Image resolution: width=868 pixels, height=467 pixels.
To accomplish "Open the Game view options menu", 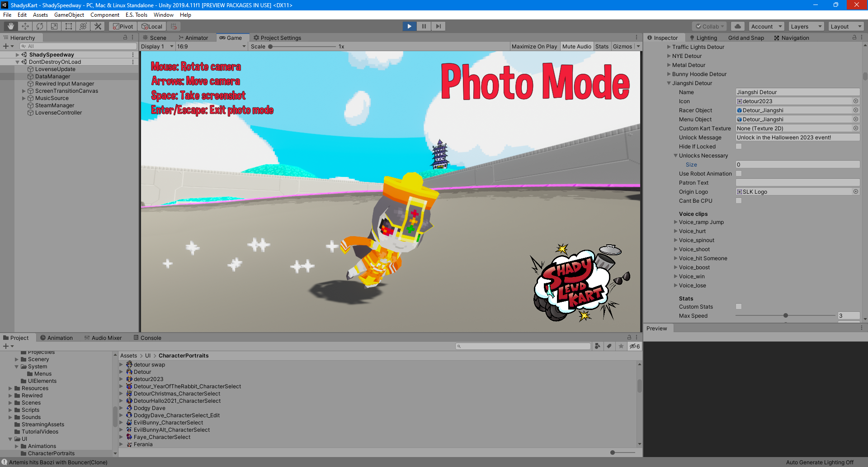I will [637, 38].
